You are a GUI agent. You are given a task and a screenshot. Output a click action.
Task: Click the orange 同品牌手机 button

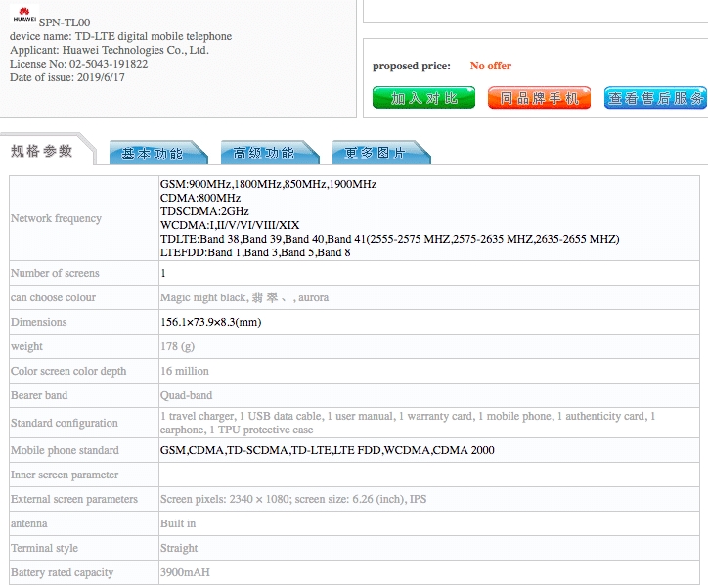(x=539, y=98)
